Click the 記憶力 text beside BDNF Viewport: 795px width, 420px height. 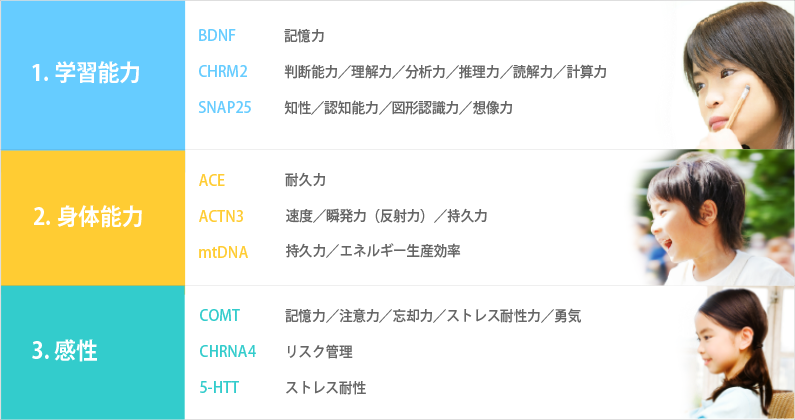[304, 36]
